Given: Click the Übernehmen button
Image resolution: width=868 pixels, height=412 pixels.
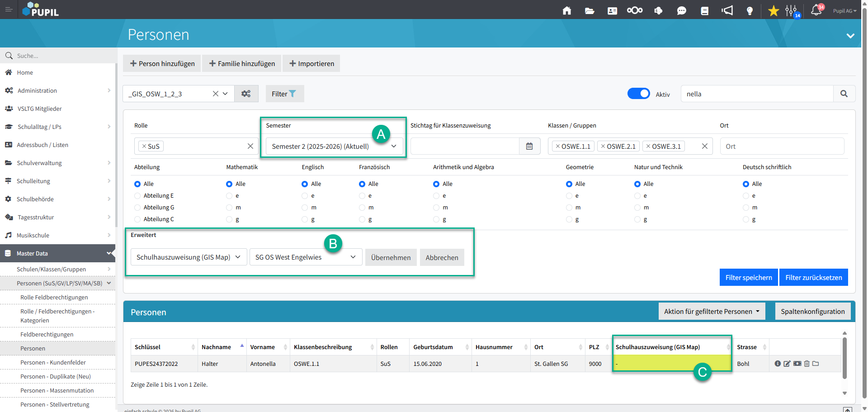Looking at the screenshot, I should [391, 257].
